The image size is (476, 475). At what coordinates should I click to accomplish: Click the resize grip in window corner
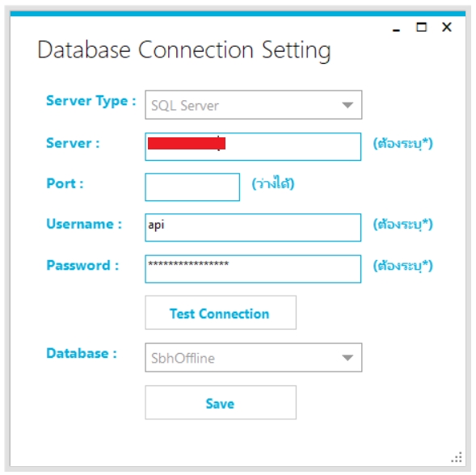(457, 457)
